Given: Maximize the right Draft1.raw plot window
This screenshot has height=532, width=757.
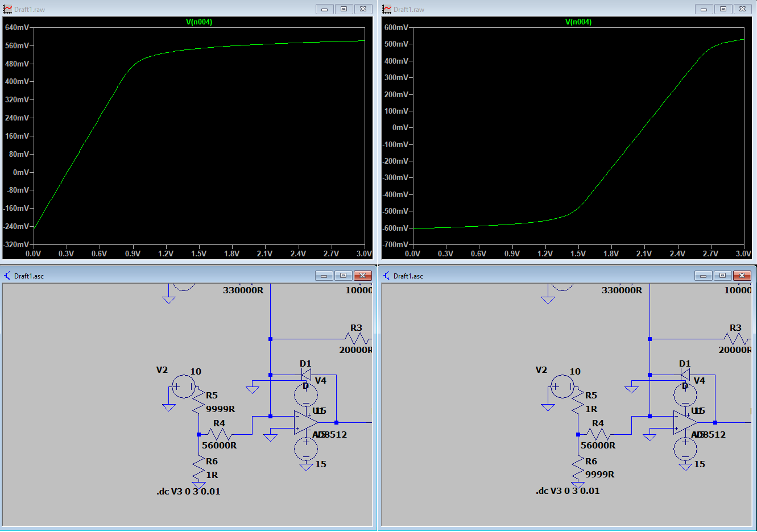Looking at the screenshot, I should (723, 9).
